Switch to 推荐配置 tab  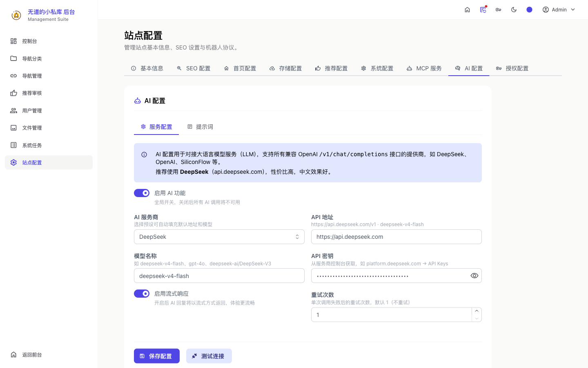pyautogui.click(x=332, y=68)
